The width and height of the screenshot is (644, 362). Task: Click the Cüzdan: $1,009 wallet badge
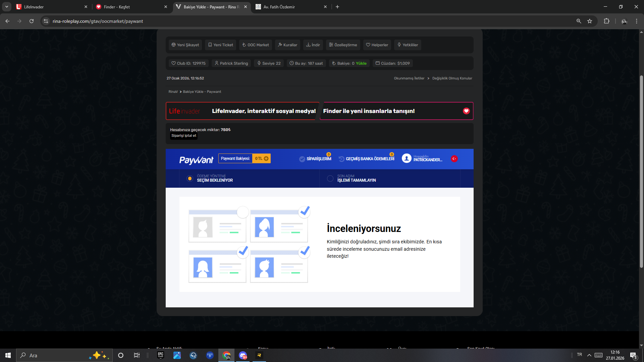[393, 63]
